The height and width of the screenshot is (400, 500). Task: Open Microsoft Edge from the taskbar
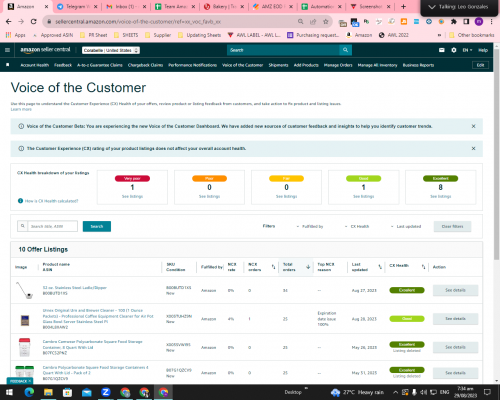(x=29, y=392)
